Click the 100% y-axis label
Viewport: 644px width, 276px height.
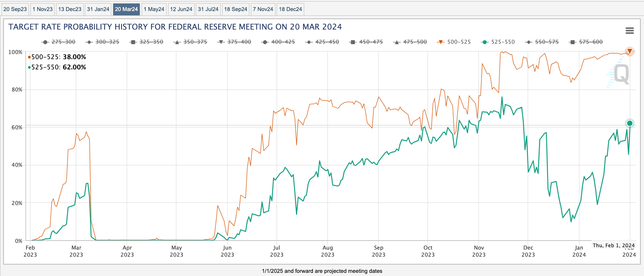click(15, 52)
